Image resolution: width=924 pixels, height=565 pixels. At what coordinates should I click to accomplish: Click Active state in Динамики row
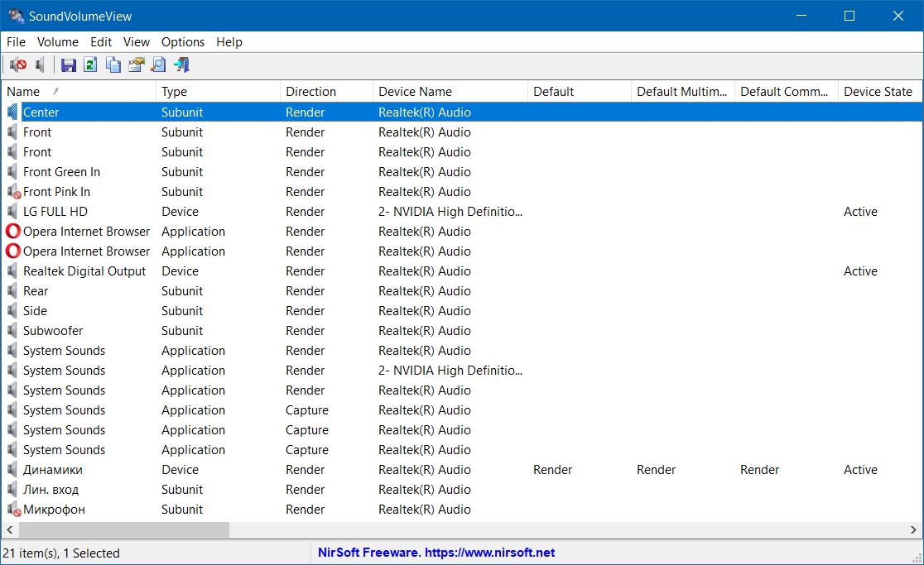[860, 470]
